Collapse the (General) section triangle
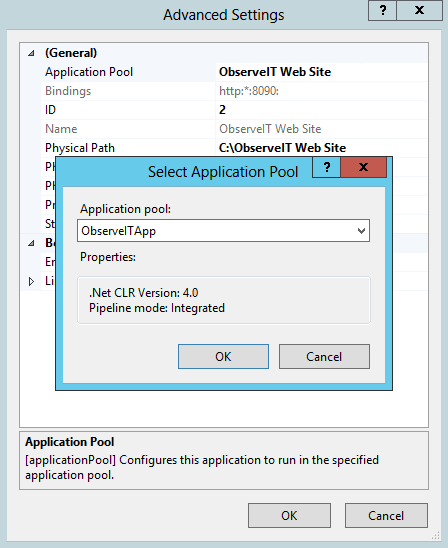This screenshot has width=448, height=548. (31, 53)
